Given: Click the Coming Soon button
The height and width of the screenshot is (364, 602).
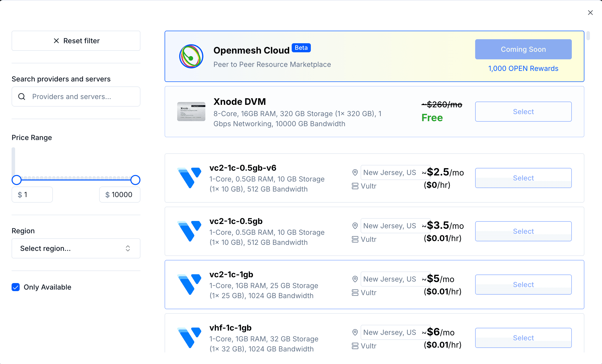Looking at the screenshot, I should pos(523,49).
